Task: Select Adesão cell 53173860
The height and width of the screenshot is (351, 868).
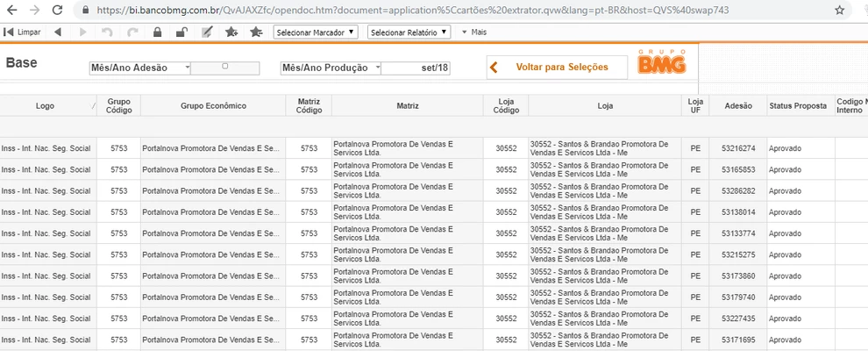Action: point(738,276)
